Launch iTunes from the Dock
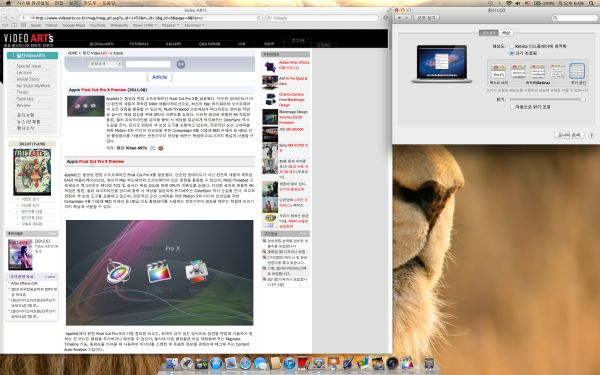Viewport: 600px width, 375px height. pyautogui.click(x=290, y=363)
